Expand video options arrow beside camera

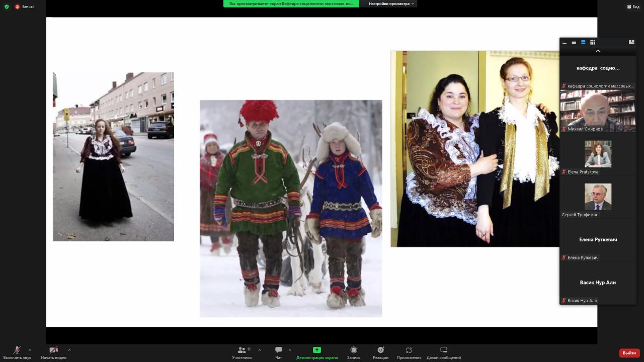[x=69, y=350]
